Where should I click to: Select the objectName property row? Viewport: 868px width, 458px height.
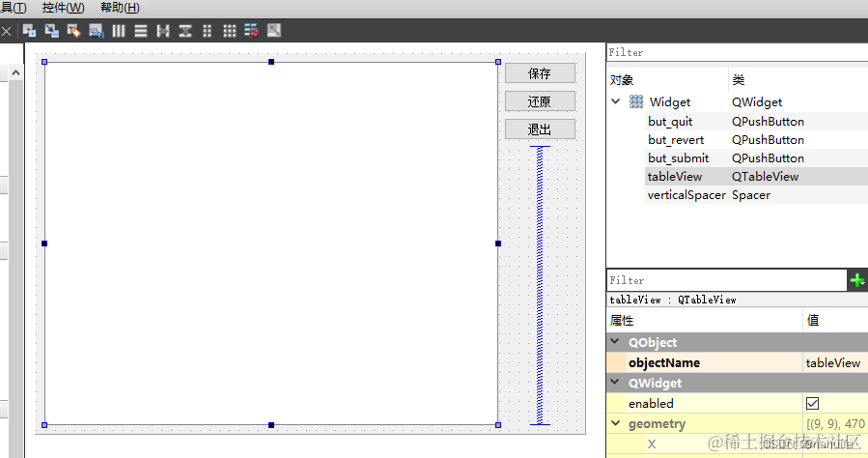(x=738, y=362)
